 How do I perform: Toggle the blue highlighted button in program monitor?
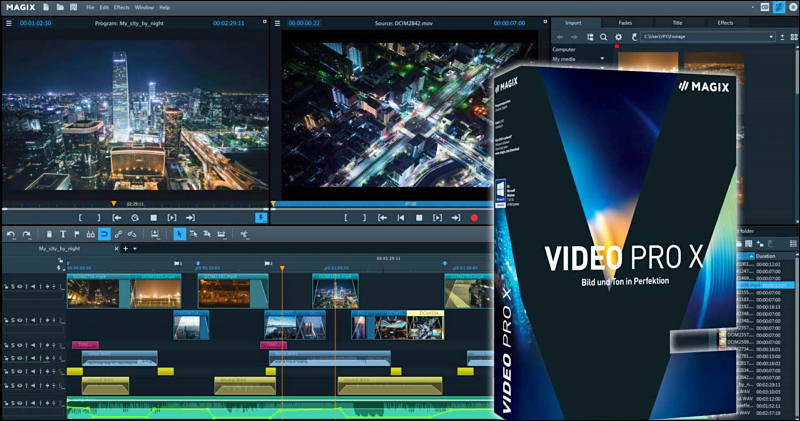tap(261, 218)
